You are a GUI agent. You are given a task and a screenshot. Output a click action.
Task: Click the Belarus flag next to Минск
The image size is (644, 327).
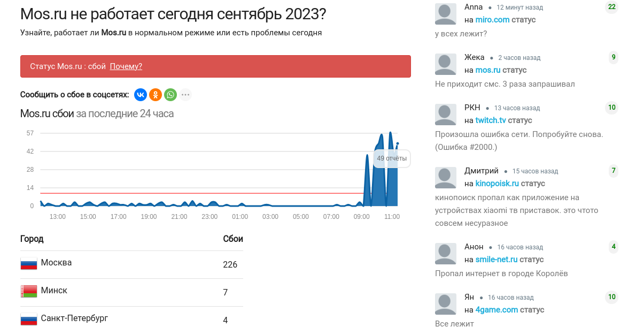tap(29, 292)
